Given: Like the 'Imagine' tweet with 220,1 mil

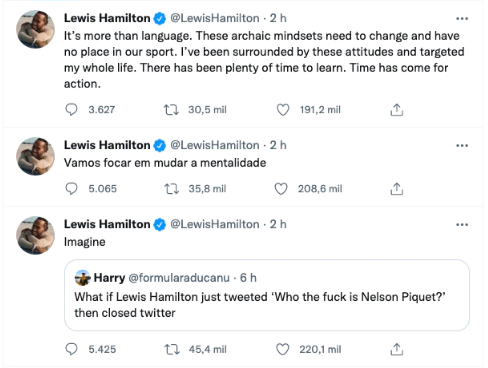Looking at the screenshot, I should click(283, 349).
